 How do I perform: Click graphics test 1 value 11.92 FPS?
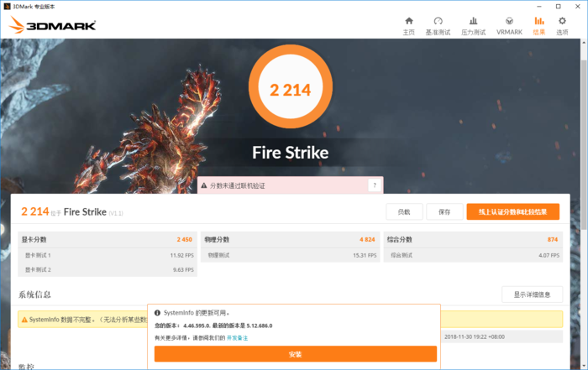pos(182,255)
